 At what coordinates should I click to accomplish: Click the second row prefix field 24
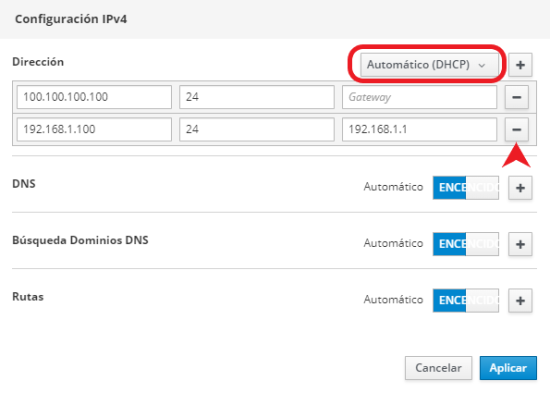[257, 129]
